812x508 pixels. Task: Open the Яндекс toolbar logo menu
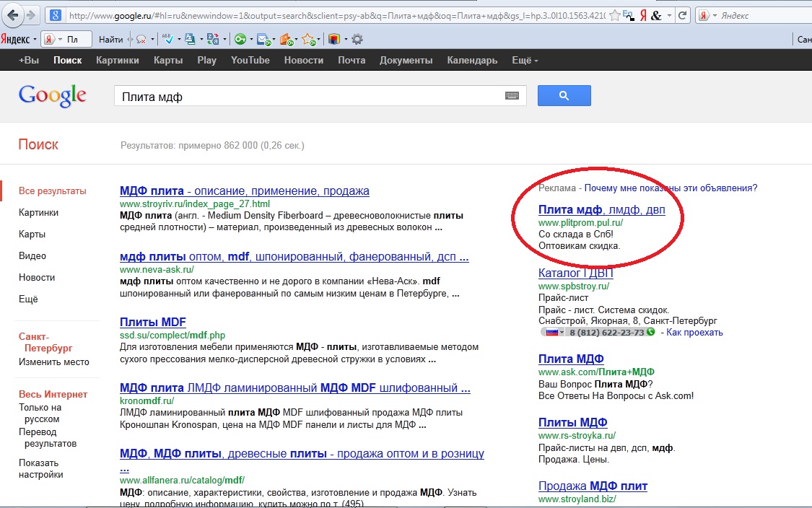[x=19, y=39]
